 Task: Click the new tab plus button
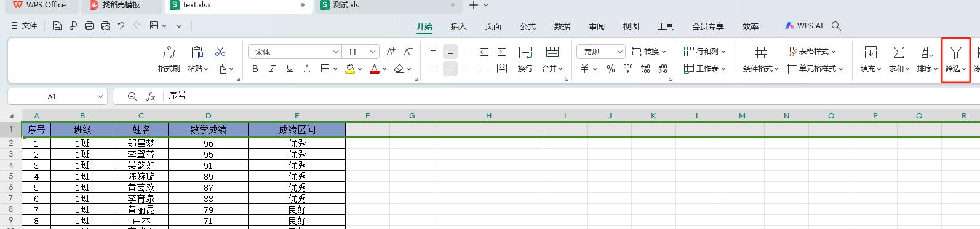coord(473,5)
